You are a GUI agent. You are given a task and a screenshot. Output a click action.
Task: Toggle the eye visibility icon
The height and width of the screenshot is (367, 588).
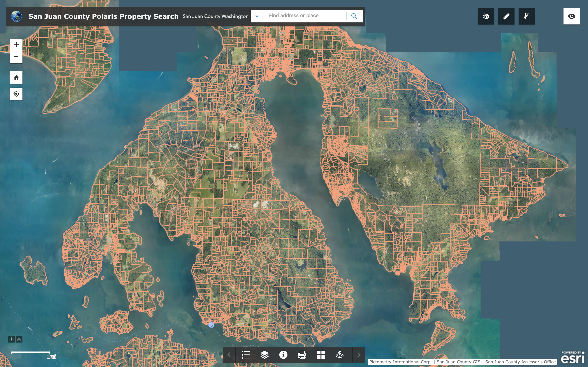(x=571, y=16)
